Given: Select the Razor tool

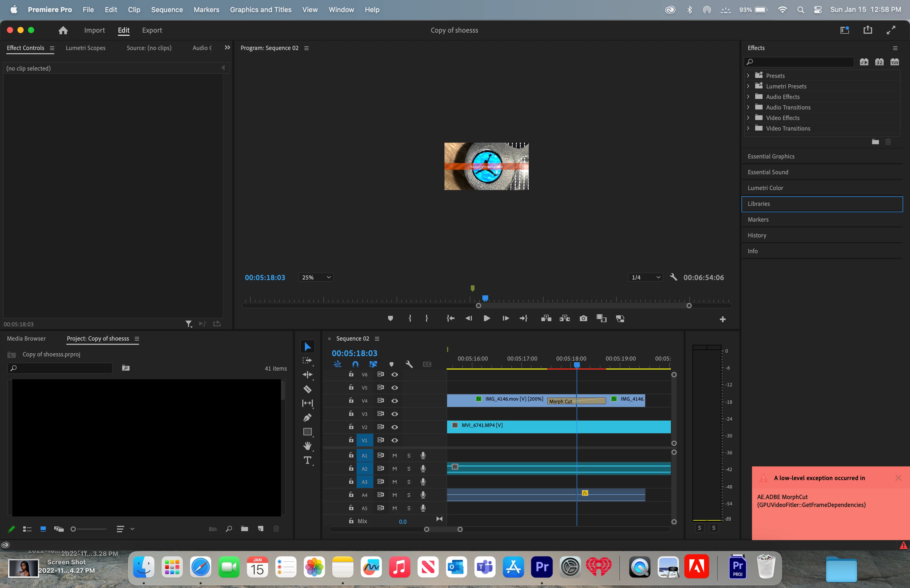Looking at the screenshot, I should click(307, 389).
